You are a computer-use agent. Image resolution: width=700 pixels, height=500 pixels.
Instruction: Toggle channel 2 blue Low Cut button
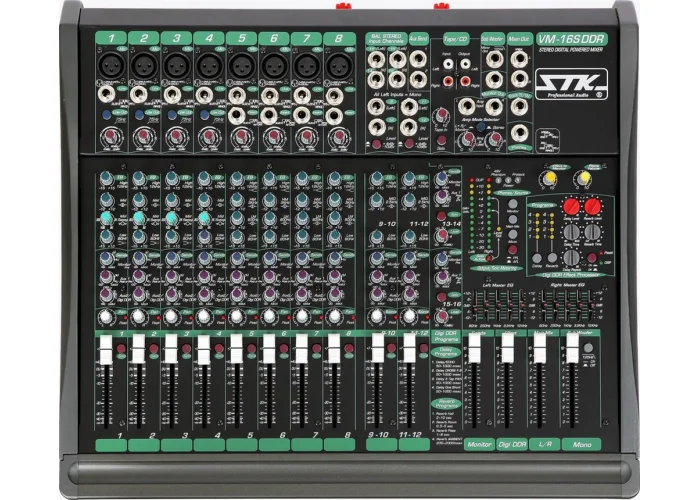[x=139, y=115]
